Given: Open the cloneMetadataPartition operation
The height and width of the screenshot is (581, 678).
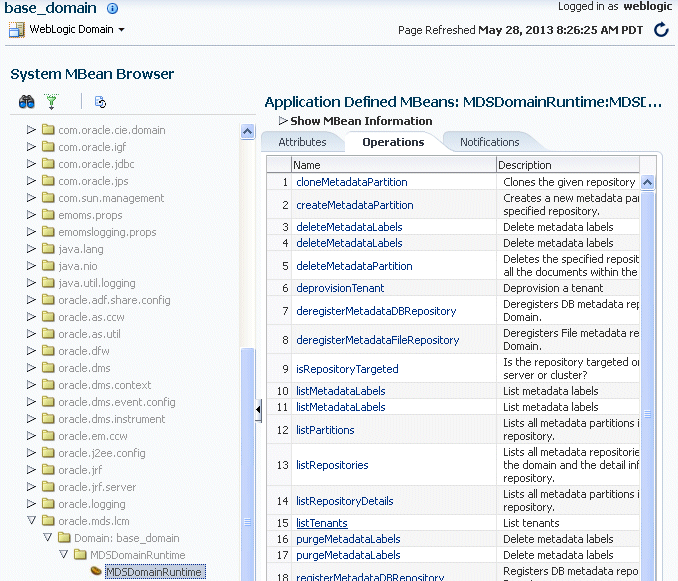Looking at the screenshot, I should pos(352,182).
